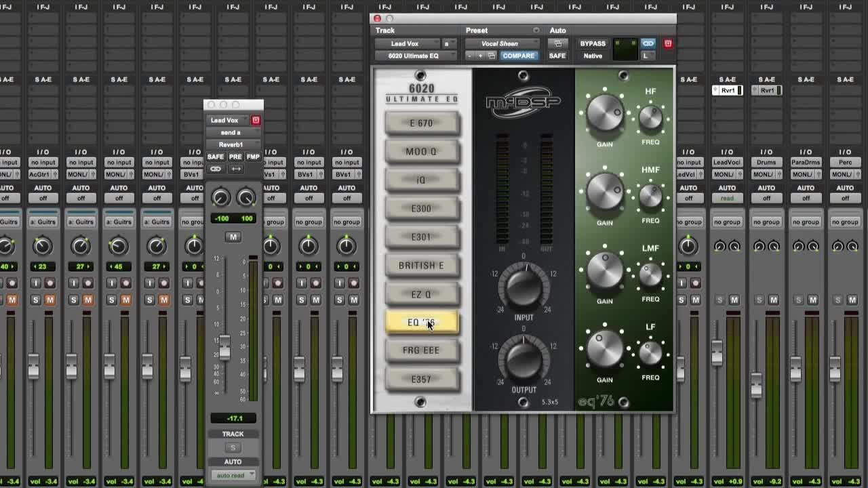The height and width of the screenshot is (488, 868).
Task: Click the fader on the vol -9.2 channel
Action: click(756, 386)
